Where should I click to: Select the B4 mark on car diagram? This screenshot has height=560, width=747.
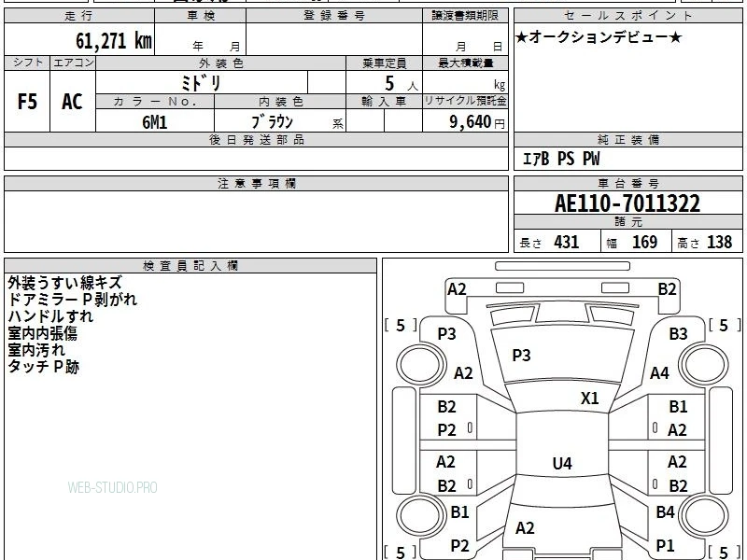[x=665, y=512]
